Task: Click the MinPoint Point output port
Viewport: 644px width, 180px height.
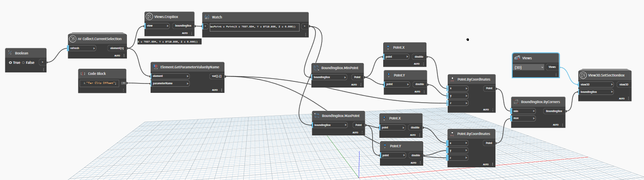Action: (x=358, y=77)
